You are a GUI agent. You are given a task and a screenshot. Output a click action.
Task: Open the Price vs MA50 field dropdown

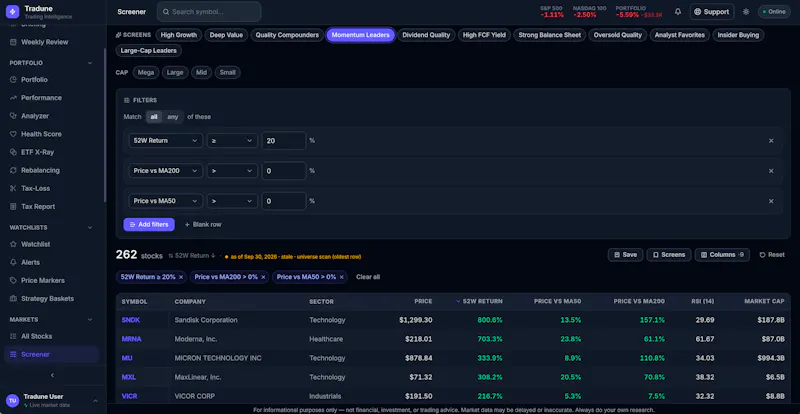(x=165, y=201)
